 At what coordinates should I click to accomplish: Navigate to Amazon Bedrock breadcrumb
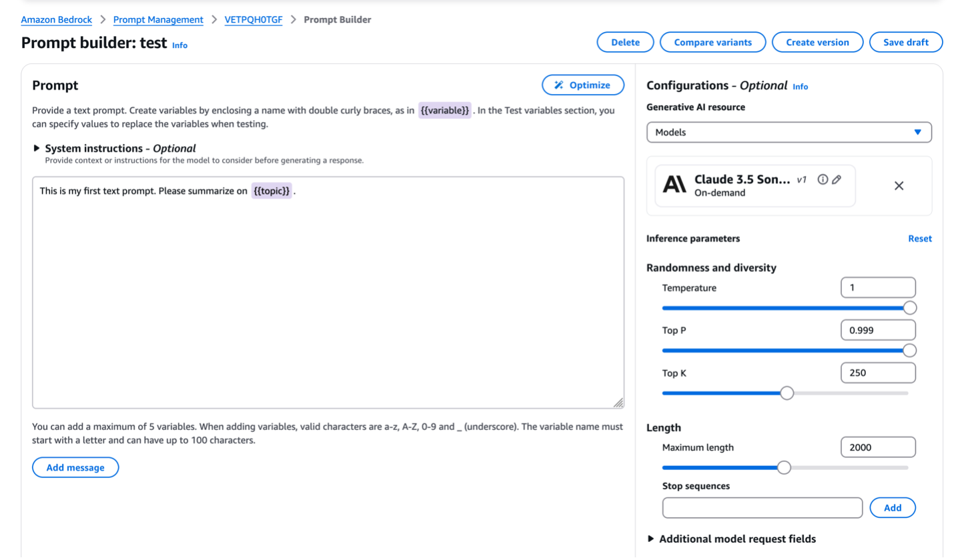(56, 19)
